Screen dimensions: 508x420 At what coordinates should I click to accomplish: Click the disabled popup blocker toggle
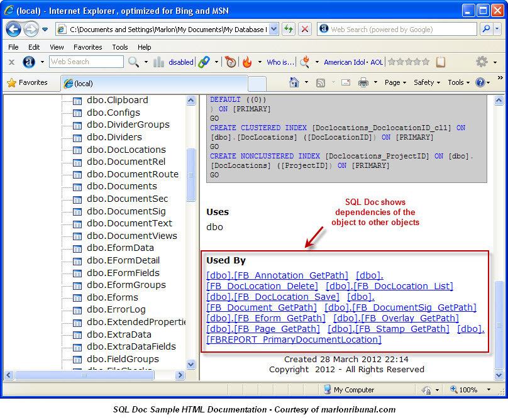pos(181,62)
